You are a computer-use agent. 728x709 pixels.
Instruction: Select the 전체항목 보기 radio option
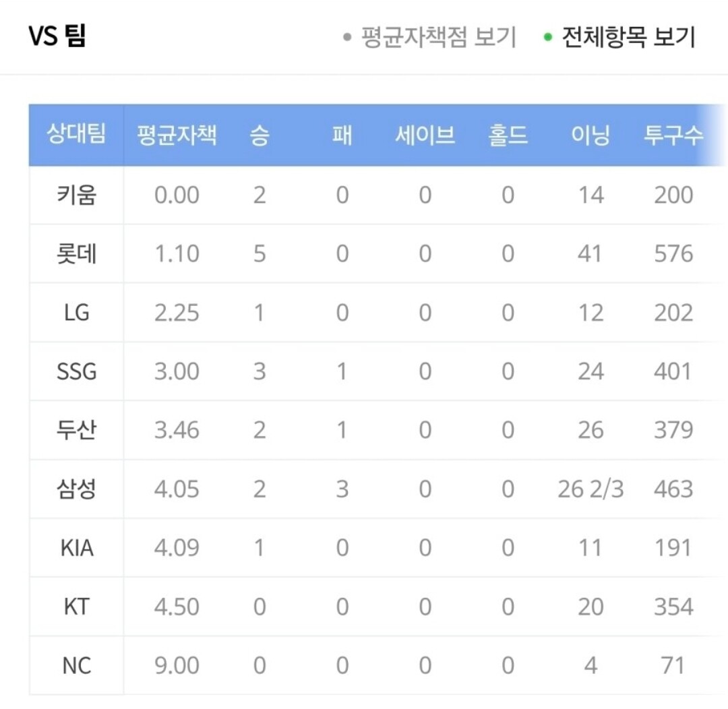[x=620, y=36]
